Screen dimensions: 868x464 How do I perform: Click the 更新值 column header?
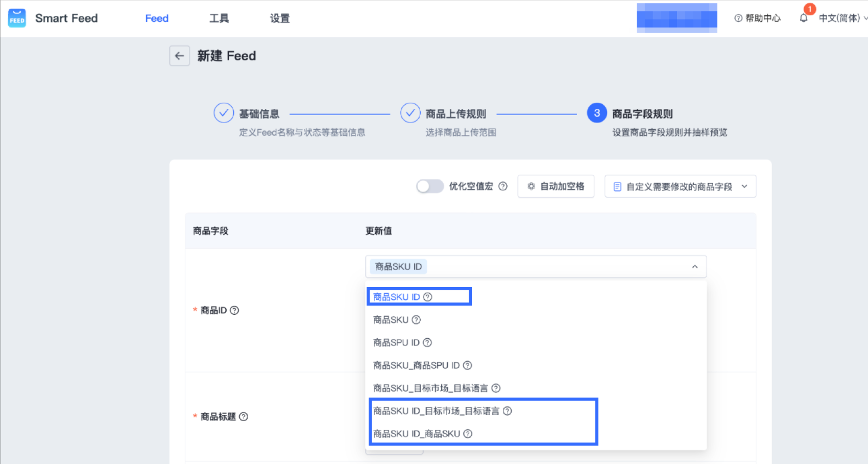click(379, 231)
